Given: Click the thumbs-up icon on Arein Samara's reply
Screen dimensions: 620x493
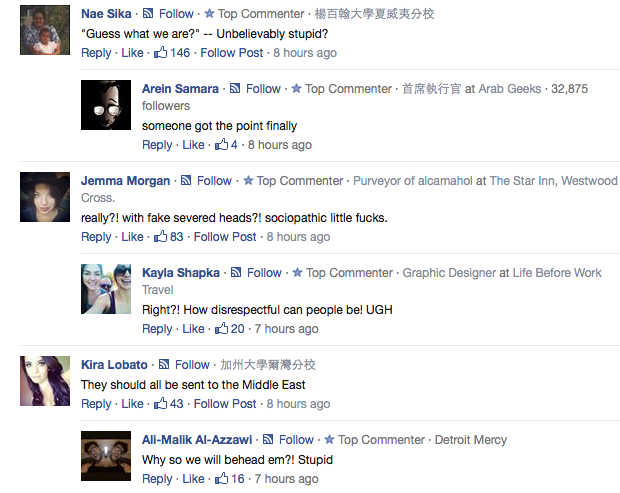Looking at the screenshot, I should point(220,144).
